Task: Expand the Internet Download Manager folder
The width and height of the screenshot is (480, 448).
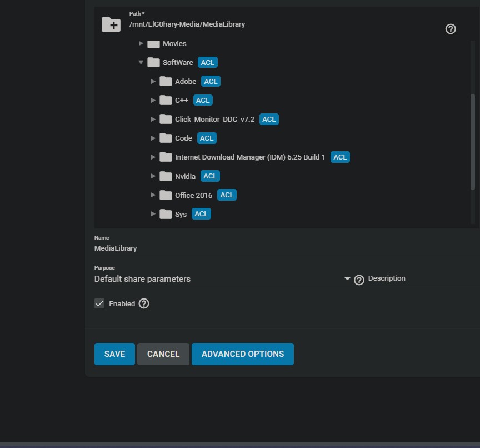Action: (x=153, y=157)
